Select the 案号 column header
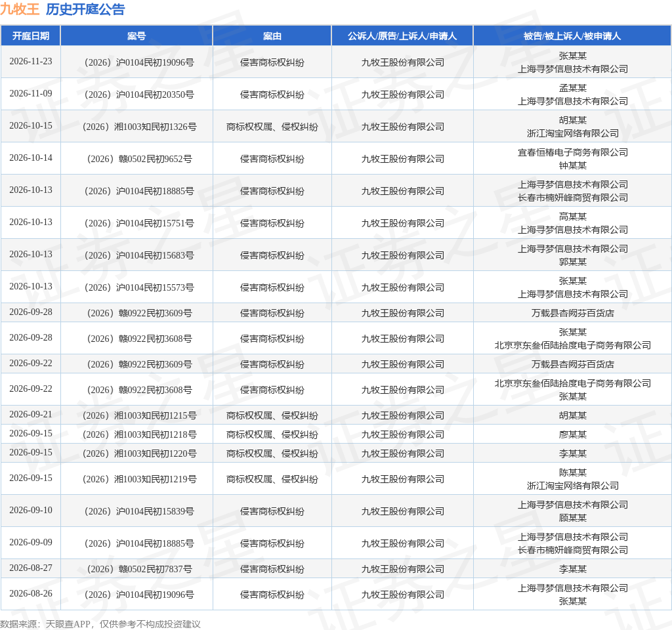This screenshot has width=672, height=630. tap(136, 36)
